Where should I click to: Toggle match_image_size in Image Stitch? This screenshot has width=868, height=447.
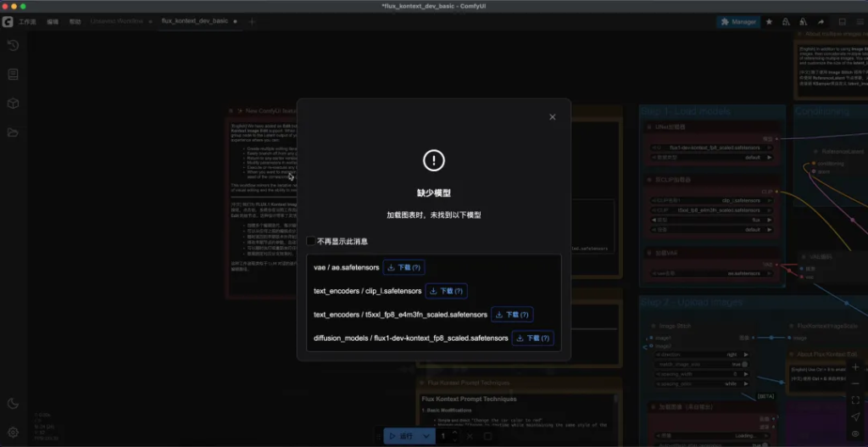point(702,365)
